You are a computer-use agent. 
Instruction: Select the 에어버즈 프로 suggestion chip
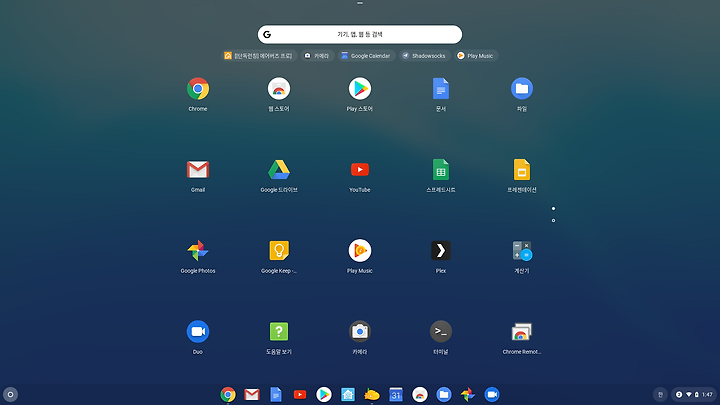[259, 56]
